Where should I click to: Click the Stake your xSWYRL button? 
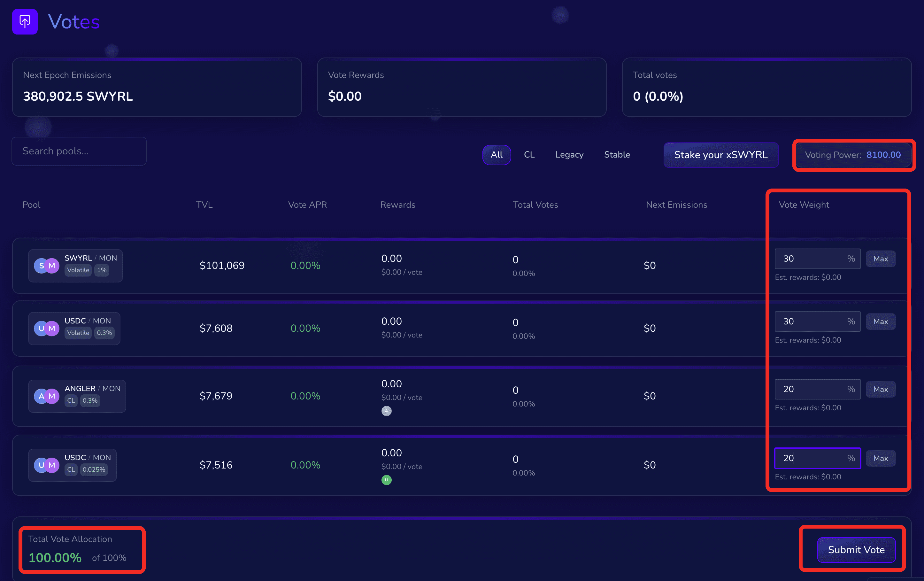(x=720, y=155)
